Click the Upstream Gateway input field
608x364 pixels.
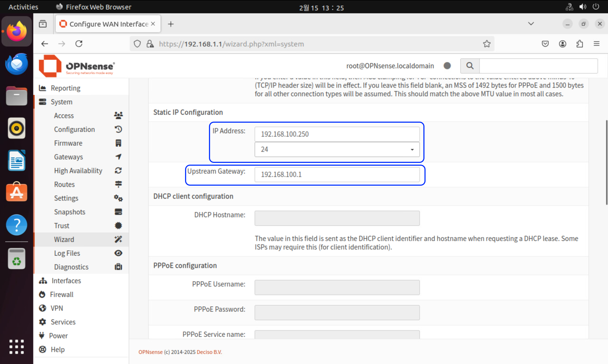(x=337, y=175)
